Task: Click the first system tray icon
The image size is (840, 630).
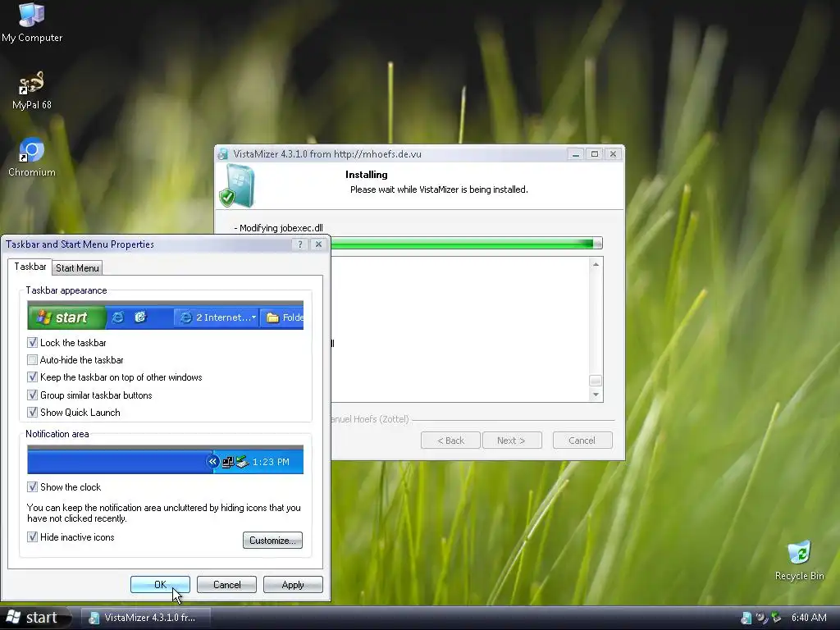Action: pos(746,618)
